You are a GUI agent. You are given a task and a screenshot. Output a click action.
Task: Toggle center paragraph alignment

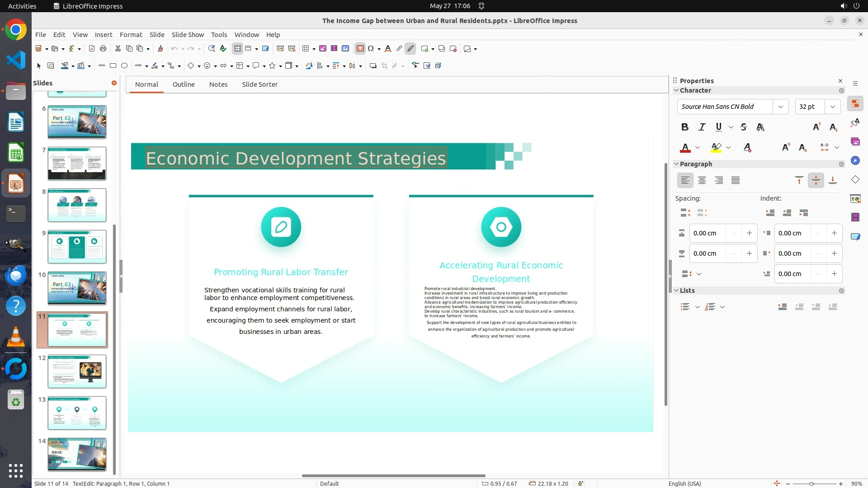(x=702, y=181)
